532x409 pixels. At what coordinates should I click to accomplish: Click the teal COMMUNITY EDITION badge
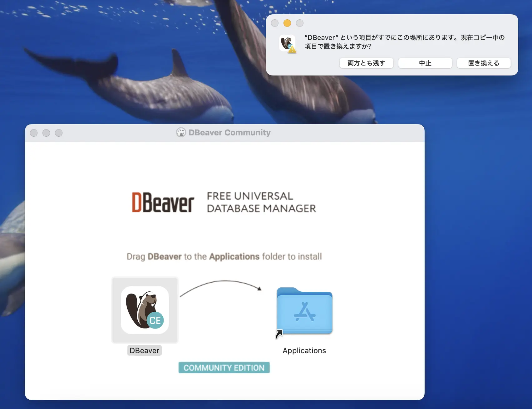coord(224,368)
